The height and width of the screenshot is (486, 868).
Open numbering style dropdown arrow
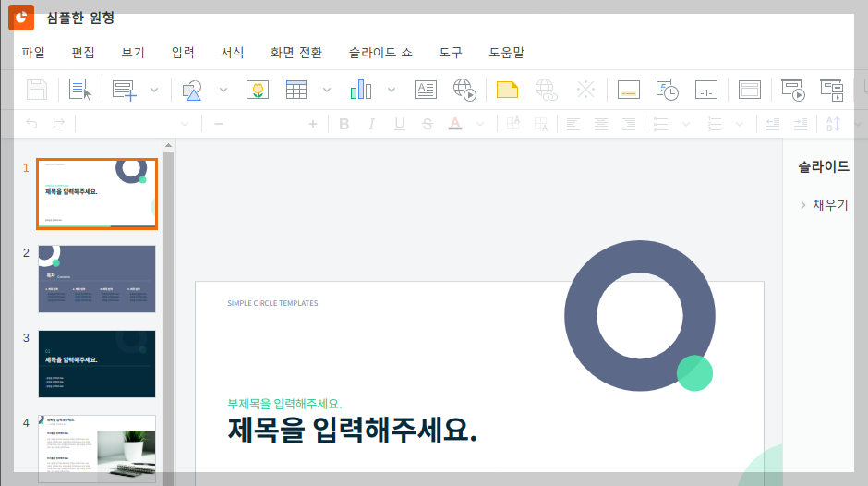pos(740,124)
